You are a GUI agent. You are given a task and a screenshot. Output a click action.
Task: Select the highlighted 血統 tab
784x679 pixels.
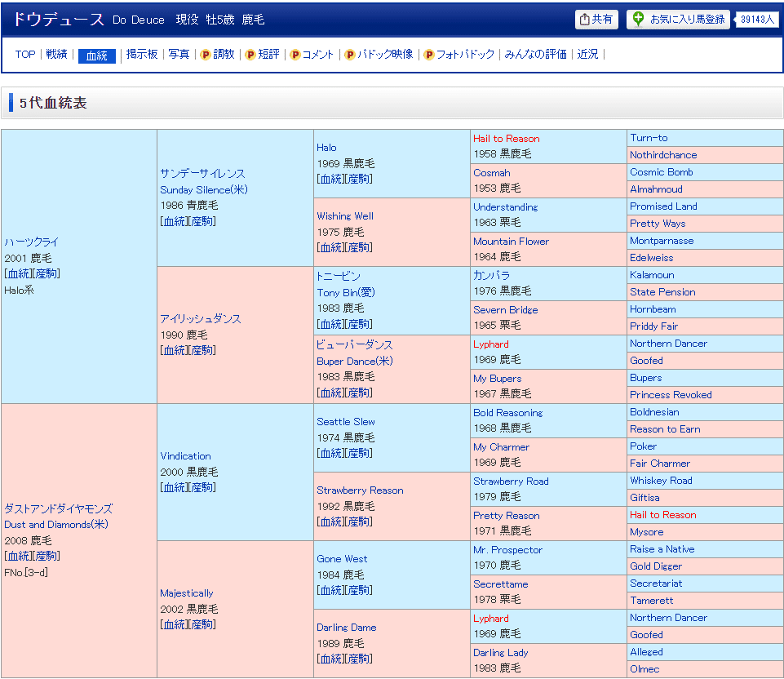[x=97, y=55]
